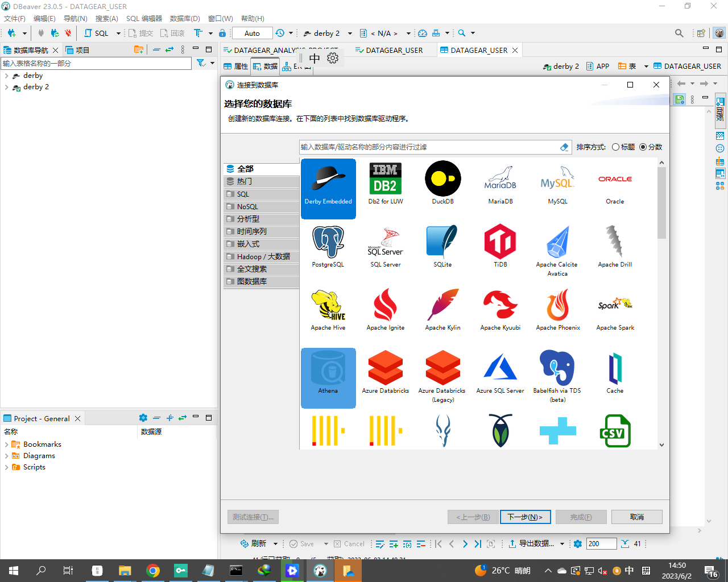The height and width of the screenshot is (582, 728).
Task: Filter drivers by 时间序列 category
Action: pos(262,231)
